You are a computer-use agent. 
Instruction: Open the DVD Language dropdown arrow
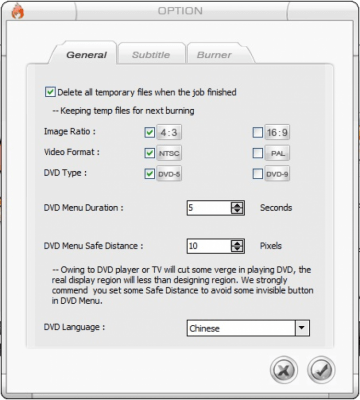point(302,328)
